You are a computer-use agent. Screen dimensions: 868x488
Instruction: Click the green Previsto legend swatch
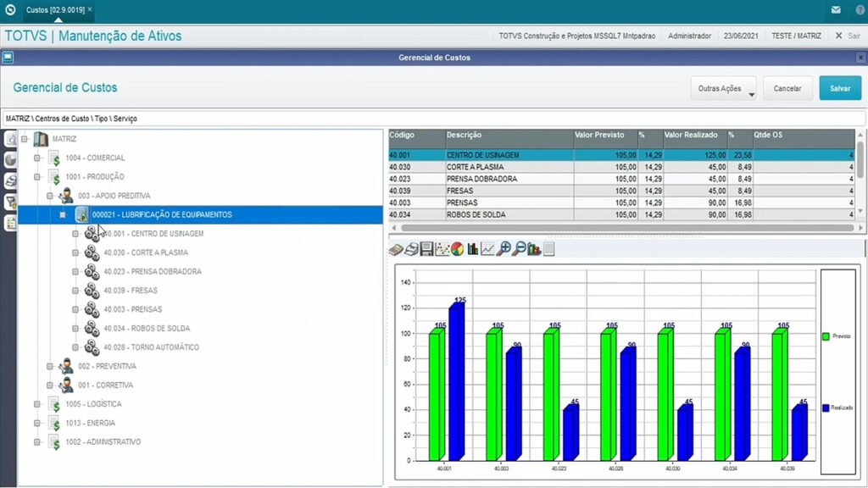coord(826,336)
